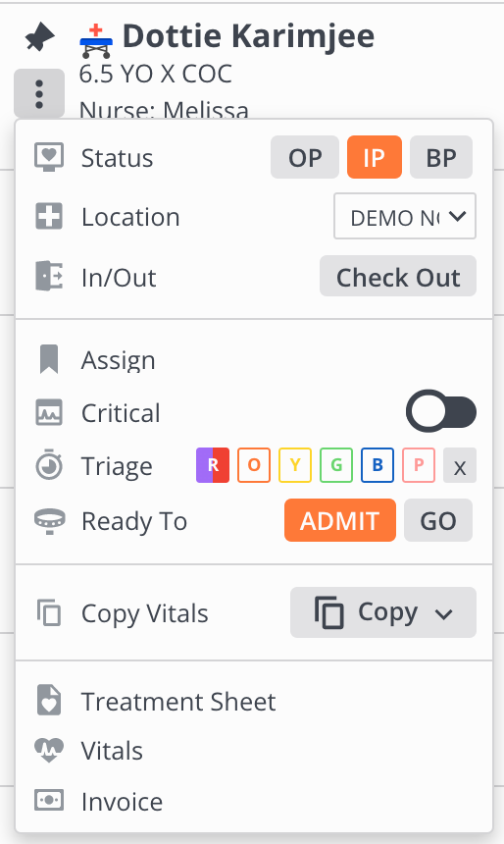
Task: Toggle the Critical switch on
Action: pyautogui.click(x=441, y=412)
